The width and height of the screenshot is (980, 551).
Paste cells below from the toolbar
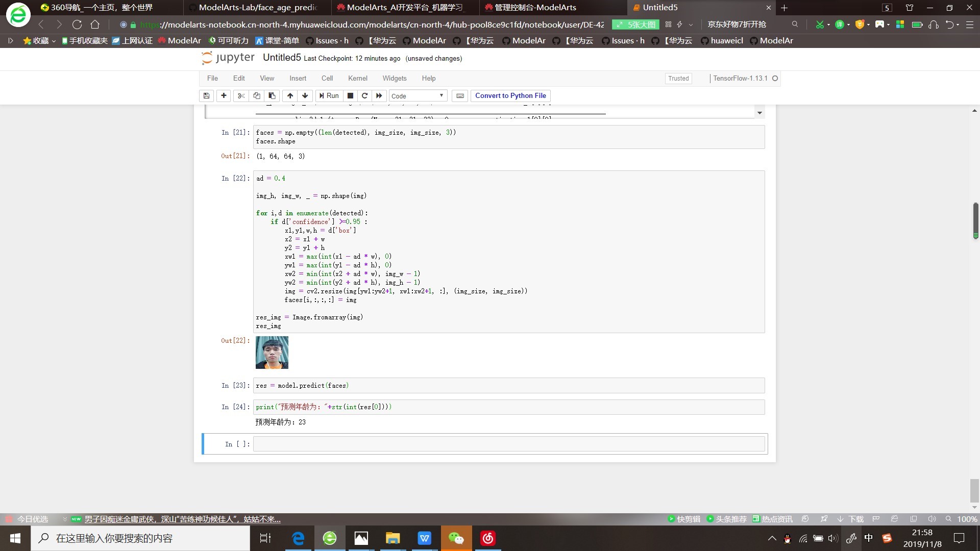tap(272, 95)
